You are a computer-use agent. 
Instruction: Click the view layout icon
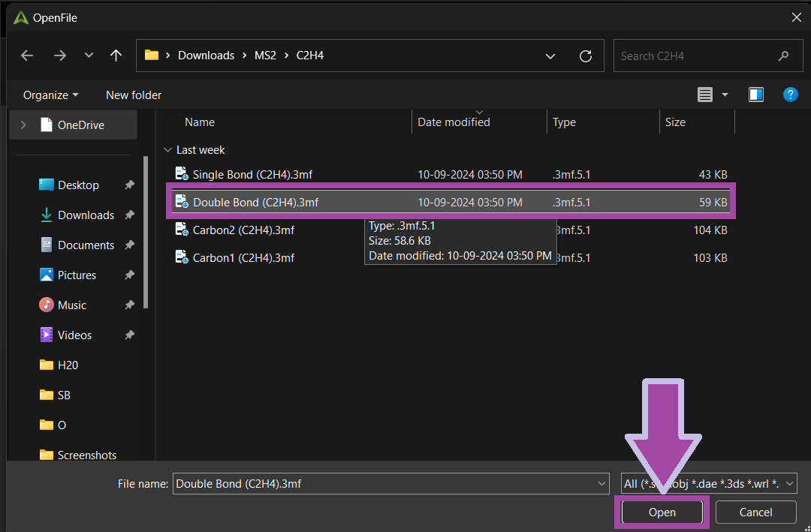[x=704, y=95]
